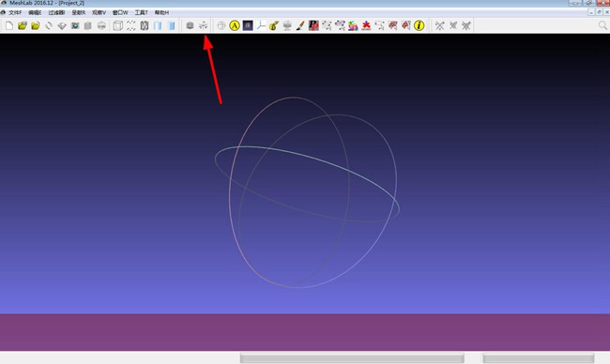Click the Delete selected vertices cross icon

pos(439,25)
